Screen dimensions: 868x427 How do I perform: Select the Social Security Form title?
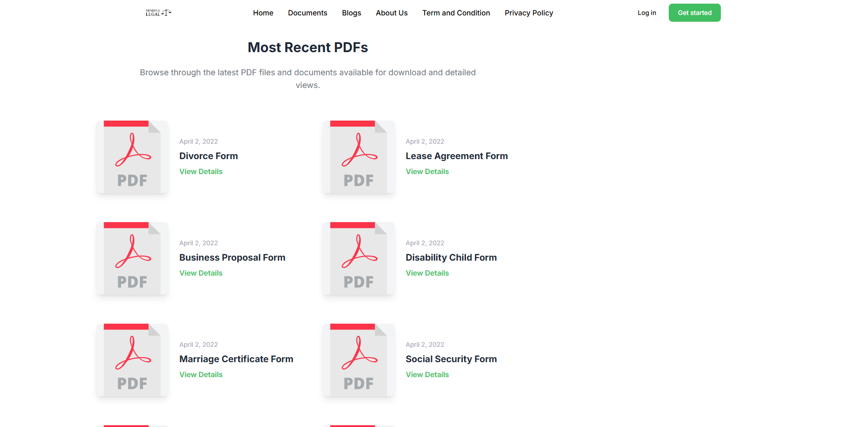tap(451, 359)
